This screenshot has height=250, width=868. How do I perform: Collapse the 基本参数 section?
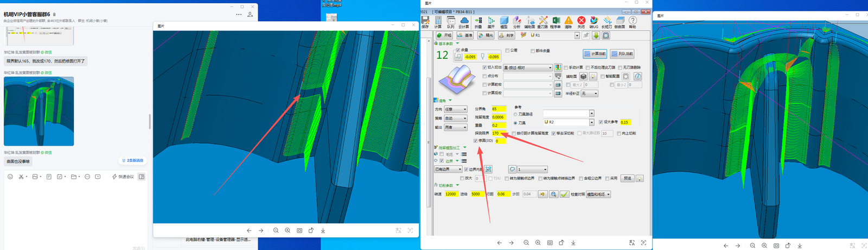[x=457, y=43]
